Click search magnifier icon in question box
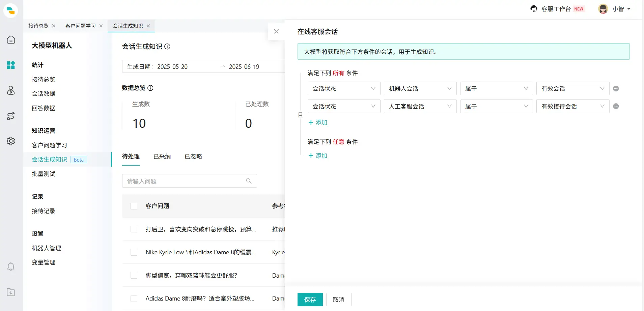 coord(249,181)
